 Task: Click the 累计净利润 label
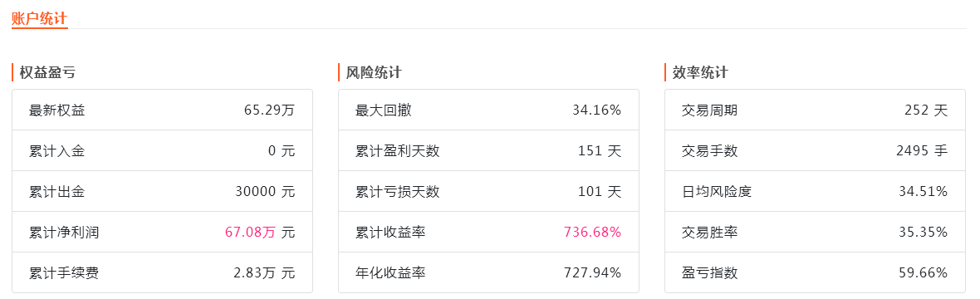click(64, 232)
